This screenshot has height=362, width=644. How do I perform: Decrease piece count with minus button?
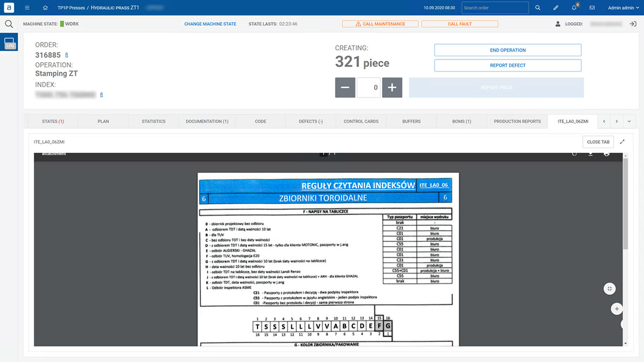click(x=345, y=87)
